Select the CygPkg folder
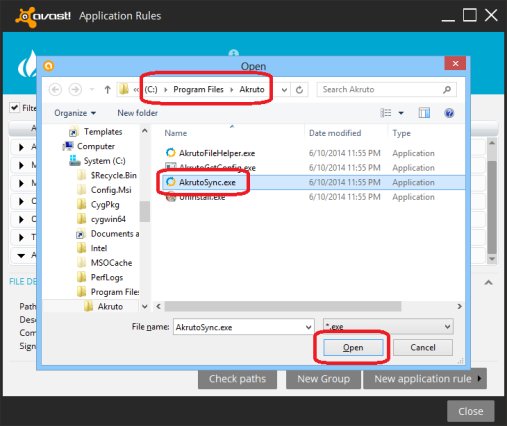Viewport: 507px width, 426px height. [x=105, y=205]
